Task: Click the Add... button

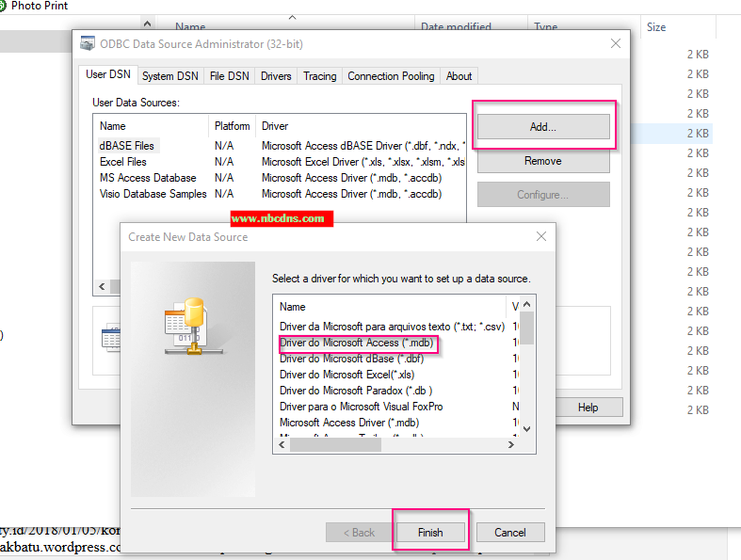Action: (543, 127)
